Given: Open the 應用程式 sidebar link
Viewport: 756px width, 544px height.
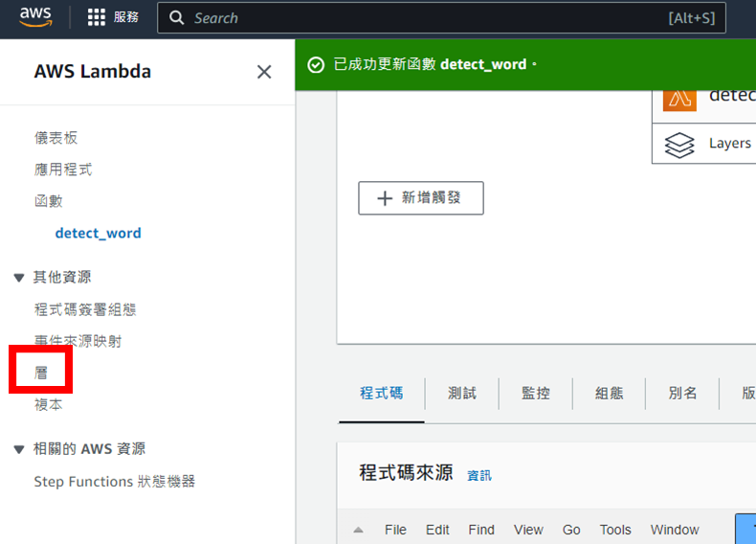Looking at the screenshot, I should click(63, 170).
